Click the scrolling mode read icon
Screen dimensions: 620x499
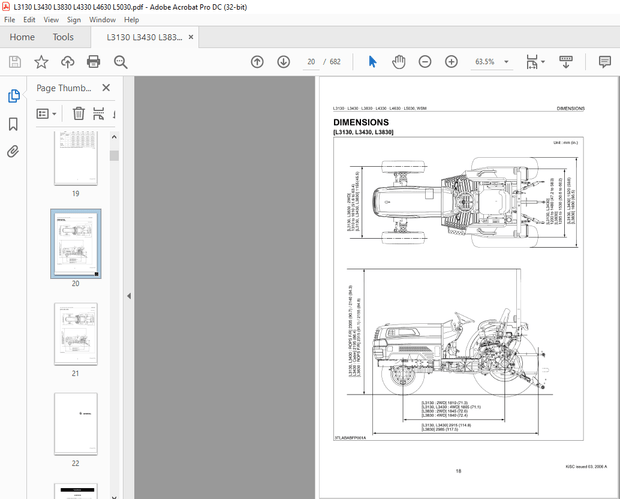click(x=565, y=62)
